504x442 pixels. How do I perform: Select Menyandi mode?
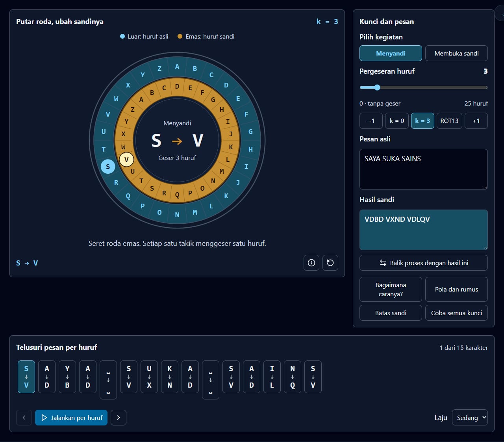[391, 53]
